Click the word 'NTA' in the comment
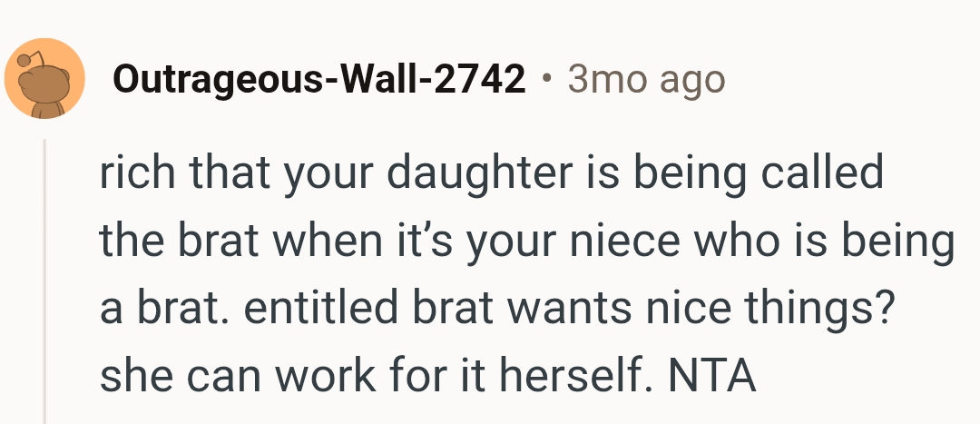 pyautogui.click(x=712, y=377)
